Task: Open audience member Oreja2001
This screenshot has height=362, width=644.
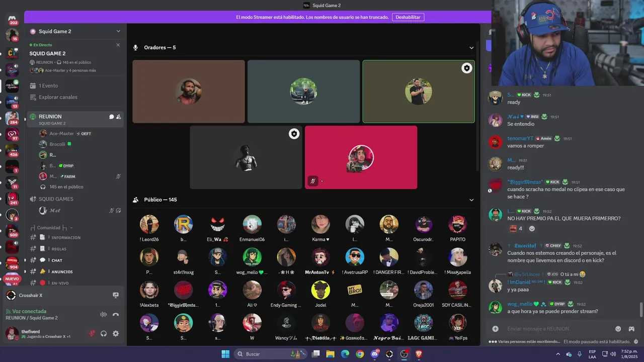Action: 423,294
